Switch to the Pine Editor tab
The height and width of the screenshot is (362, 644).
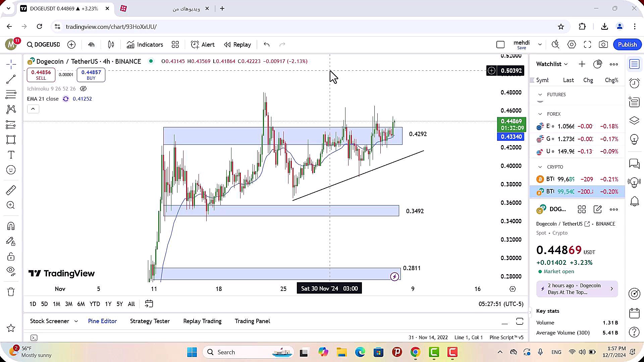click(102, 321)
